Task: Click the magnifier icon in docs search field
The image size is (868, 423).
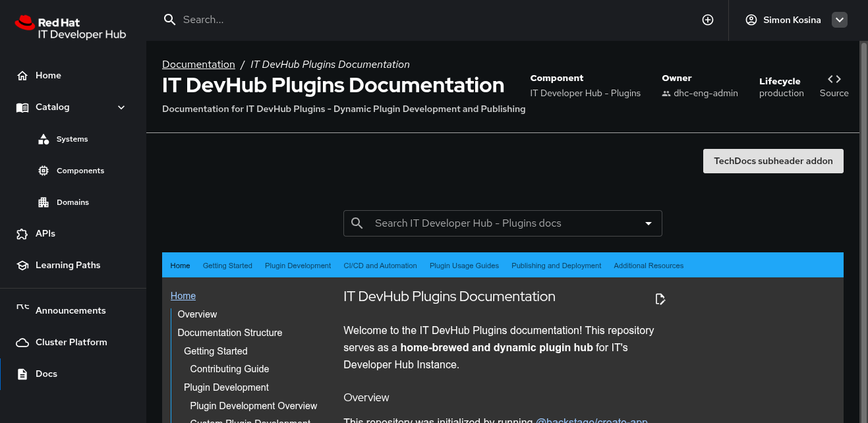Action: 357,223
